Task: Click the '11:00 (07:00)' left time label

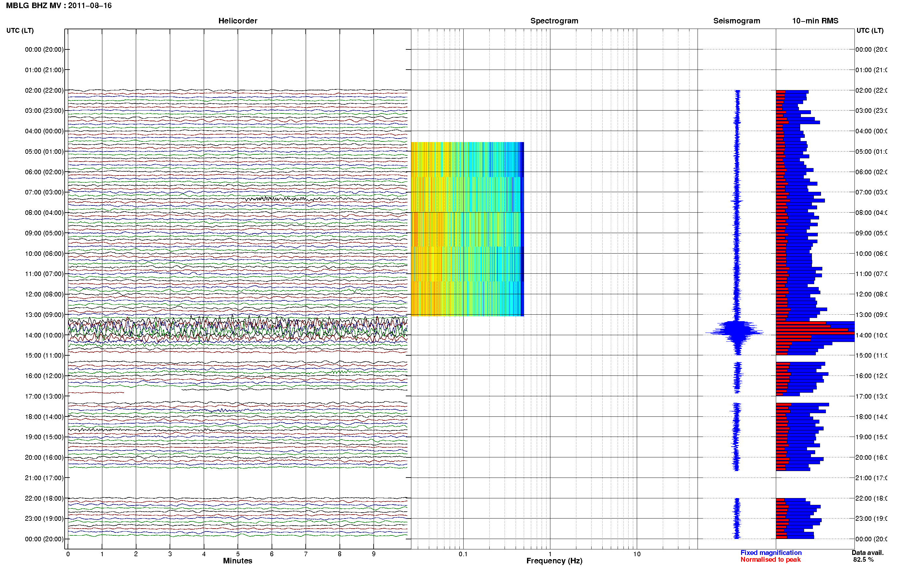Action: click(44, 274)
